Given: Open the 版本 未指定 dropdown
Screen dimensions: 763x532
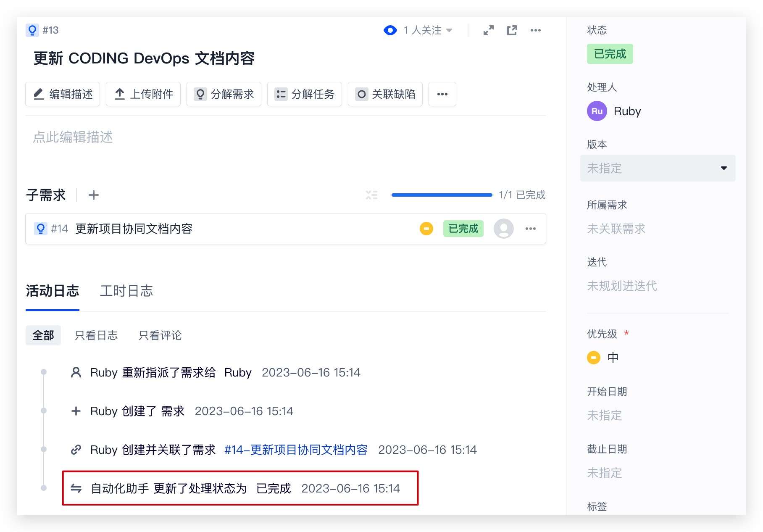Looking at the screenshot, I should point(658,168).
